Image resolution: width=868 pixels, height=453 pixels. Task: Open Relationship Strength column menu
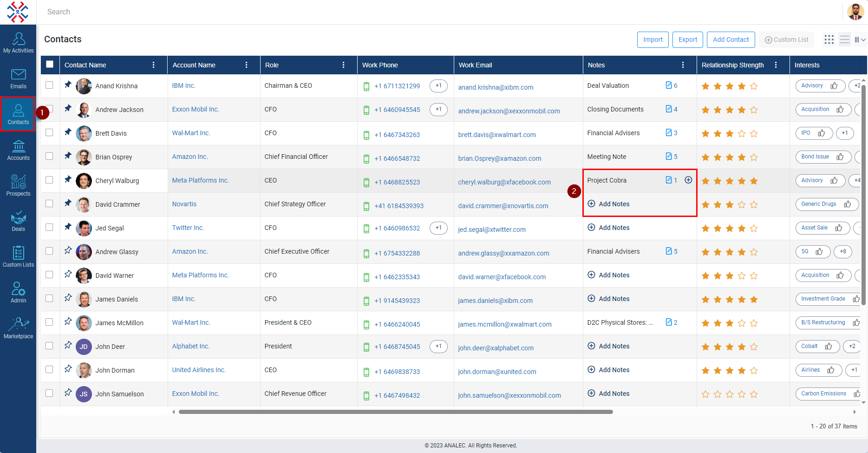click(776, 65)
